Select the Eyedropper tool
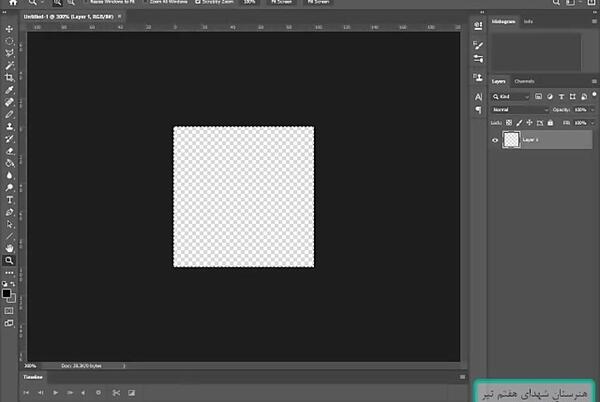Image resolution: width=600 pixels, height=402 pixels. (9, 90)
